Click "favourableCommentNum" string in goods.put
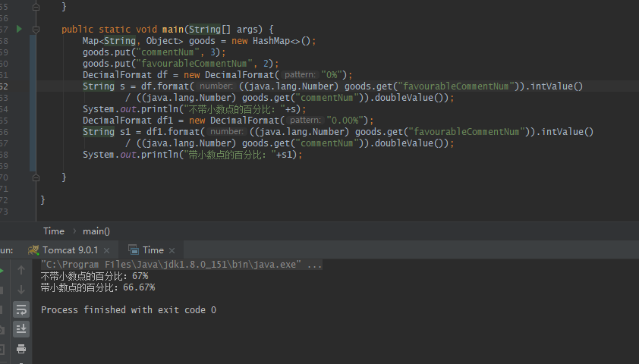 point(194,64)
